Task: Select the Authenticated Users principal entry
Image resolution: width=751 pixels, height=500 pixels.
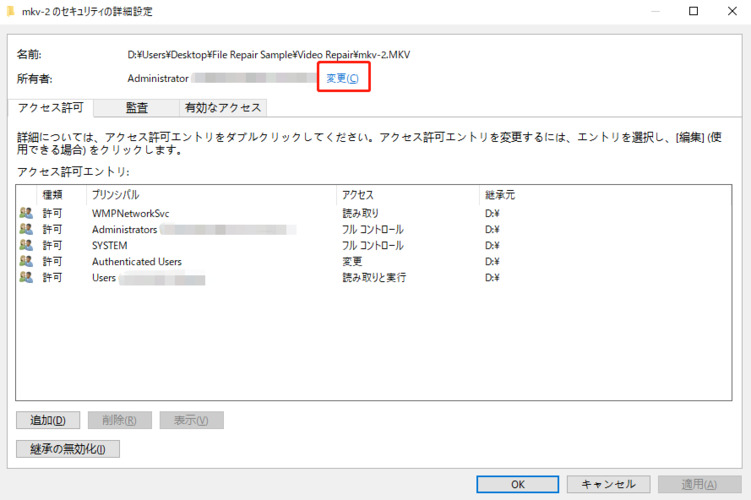Action: click(x=137, y=261)
